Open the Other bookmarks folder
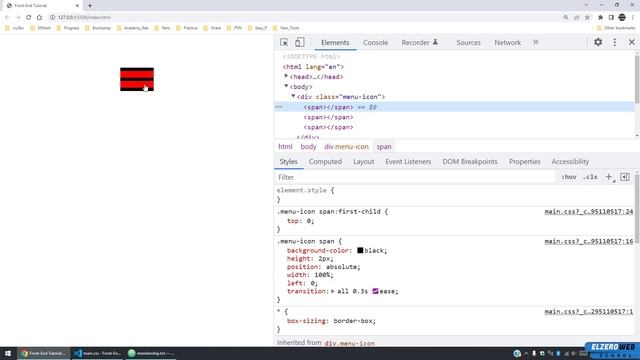This screenshot has width=640, height=360. pos(616,28)
